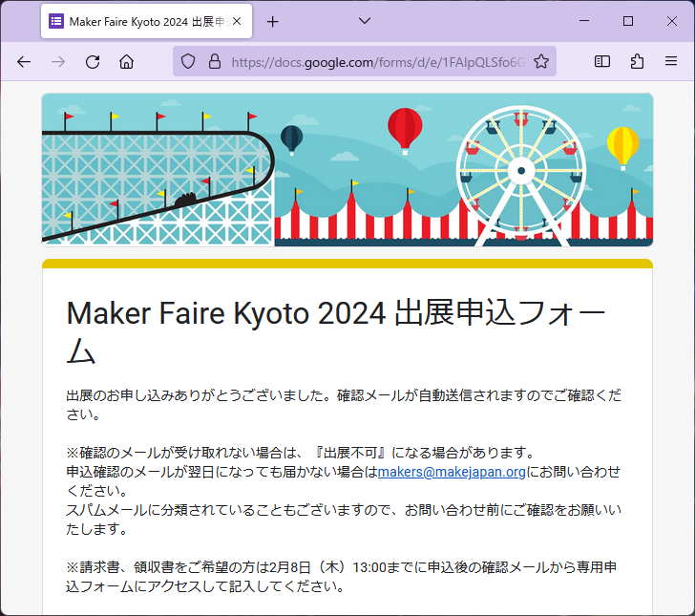695x616 pixels.
Task: Open the makers@makejapan.org email link
Action: [452, 472]
